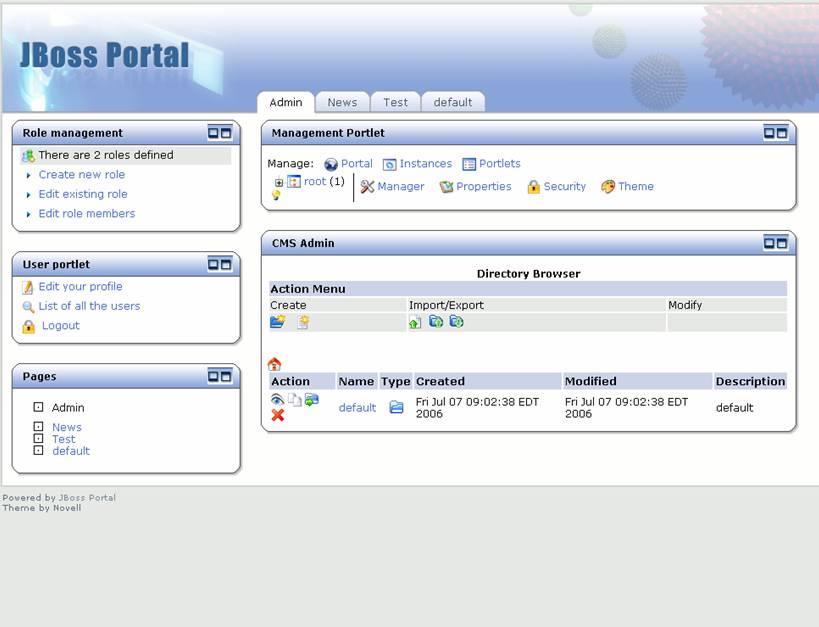Click the Properties icon in Management Portlet

tap(446, 187)
